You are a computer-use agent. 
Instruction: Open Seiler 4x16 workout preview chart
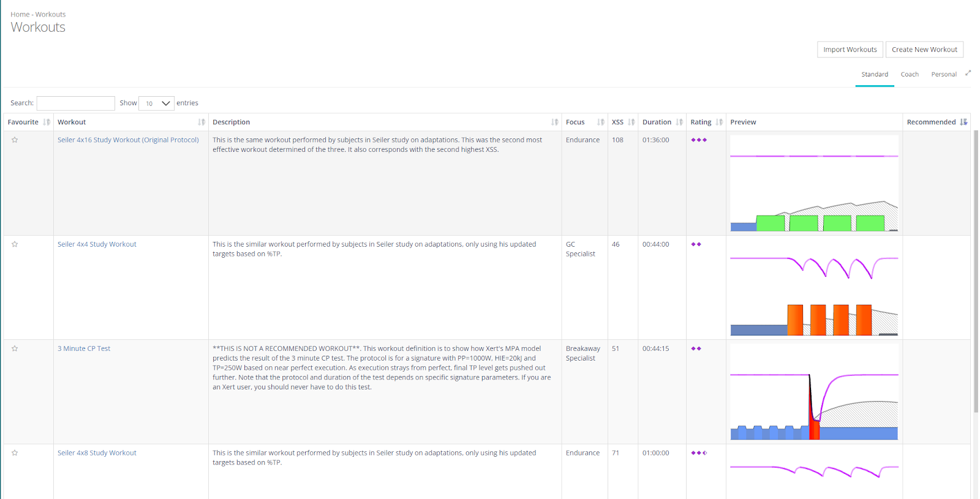(x=814, y=183)
